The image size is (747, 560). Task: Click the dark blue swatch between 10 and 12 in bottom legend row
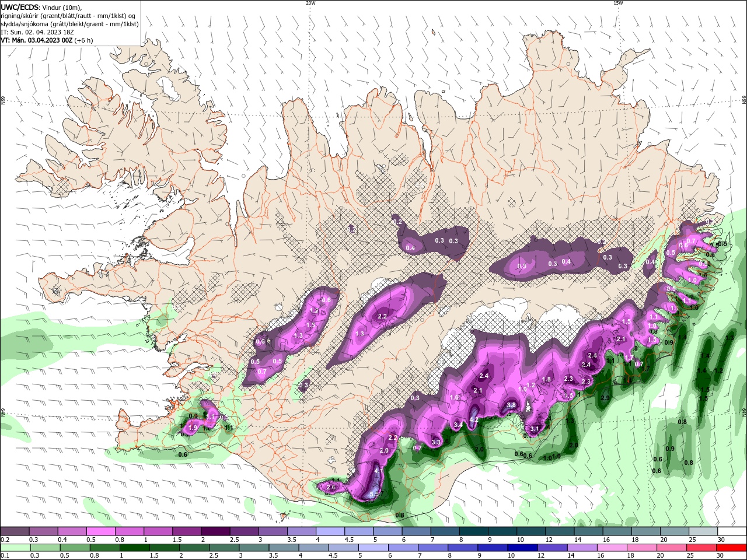coord(522,548)
